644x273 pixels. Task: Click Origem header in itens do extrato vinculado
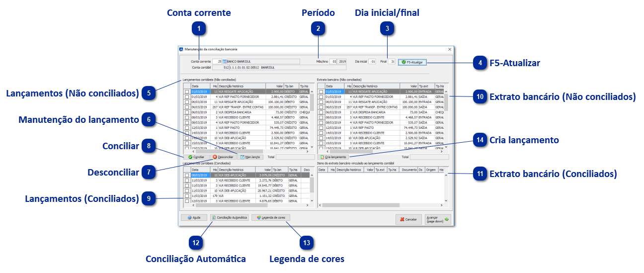432,170
